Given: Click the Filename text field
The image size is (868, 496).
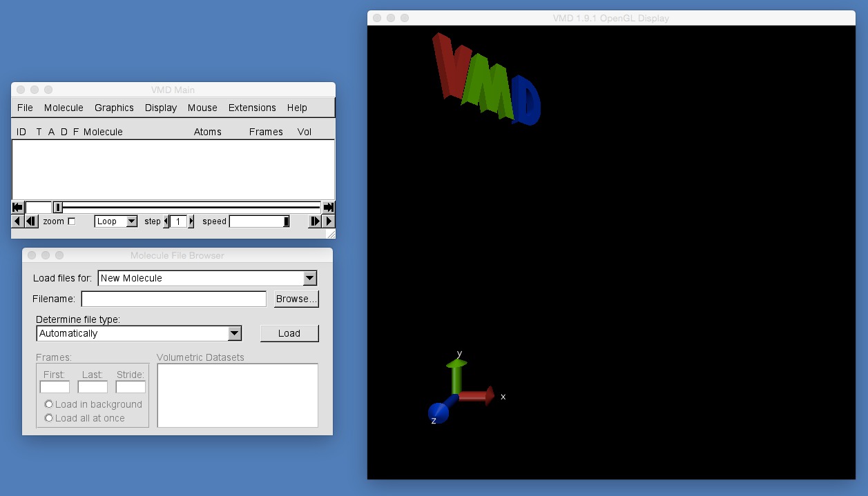Looking at the screenshot, I should coord(174,299).
